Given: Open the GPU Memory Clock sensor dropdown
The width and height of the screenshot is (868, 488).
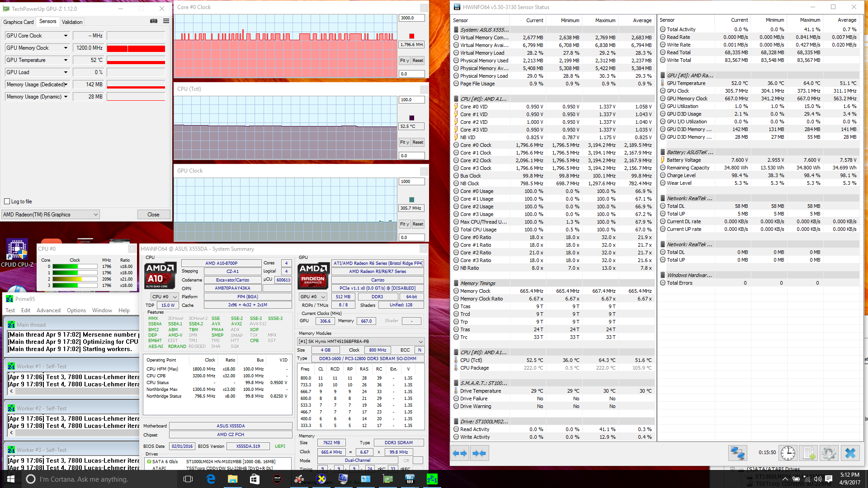Looking at the screenshot, I should click(x=66, y=48).
